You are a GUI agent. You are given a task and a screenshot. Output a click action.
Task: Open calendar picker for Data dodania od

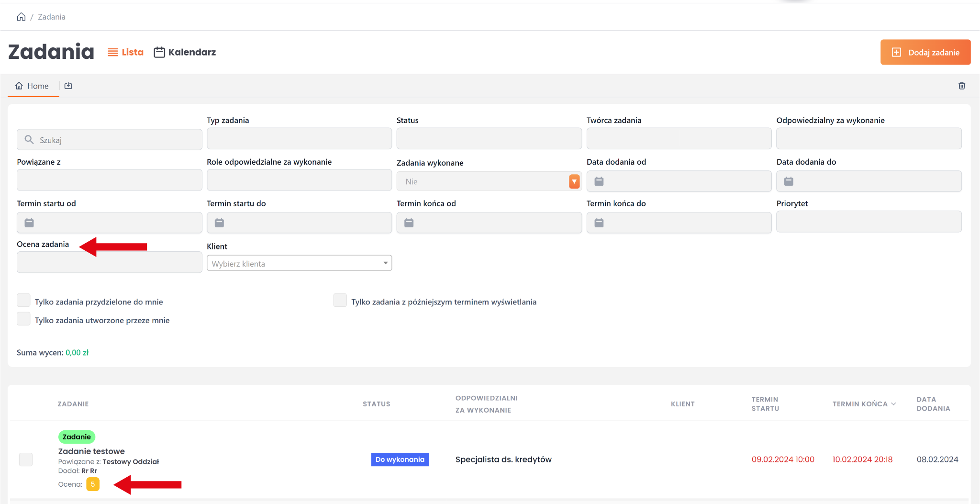tap(599, 181)
